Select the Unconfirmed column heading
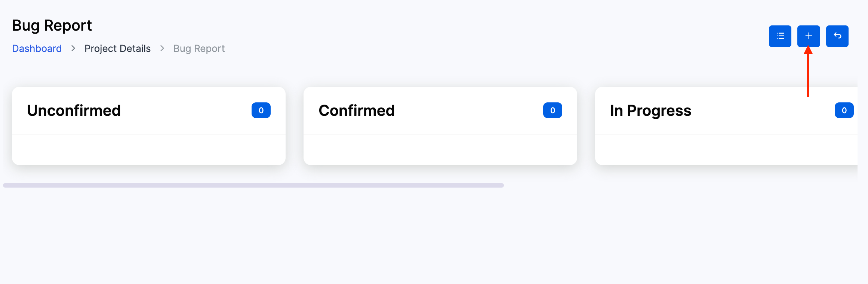 (74, 111)
